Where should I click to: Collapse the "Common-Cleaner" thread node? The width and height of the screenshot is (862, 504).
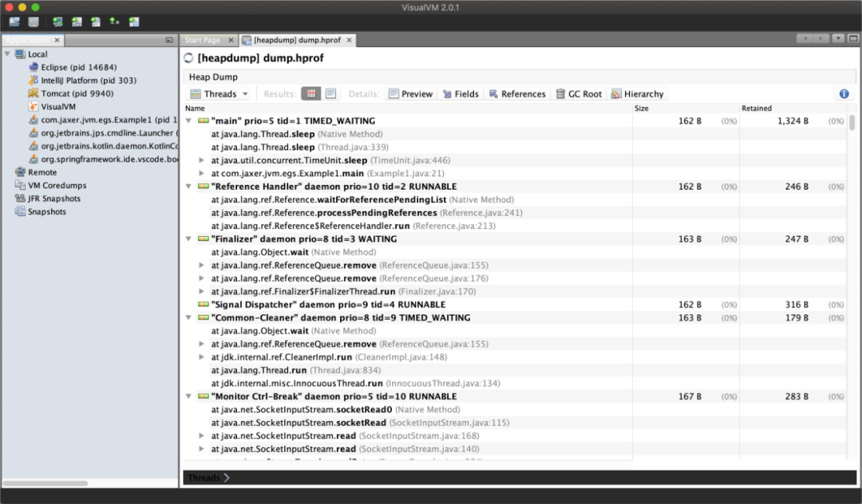[x=188, y=317]
